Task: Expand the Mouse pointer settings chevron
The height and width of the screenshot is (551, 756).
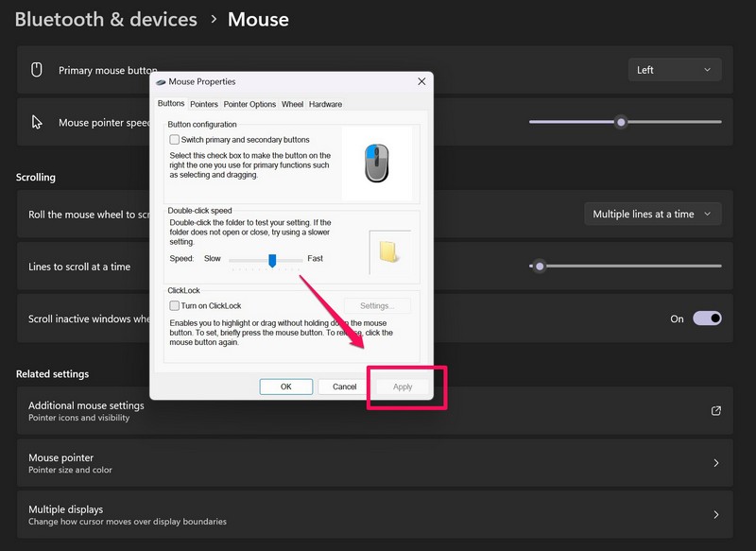Action: pyautogui.click(x=715, y=463)
